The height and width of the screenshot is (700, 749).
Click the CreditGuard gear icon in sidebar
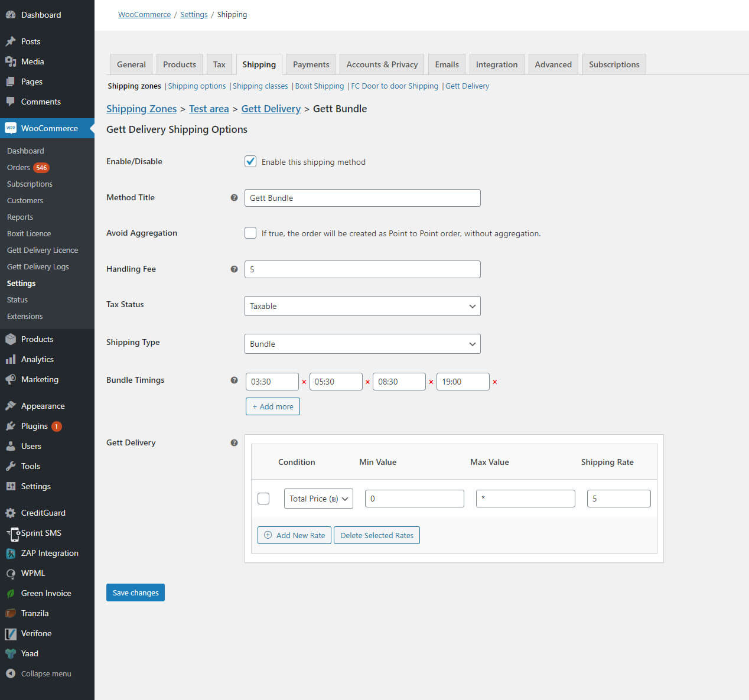pos(11,513)
